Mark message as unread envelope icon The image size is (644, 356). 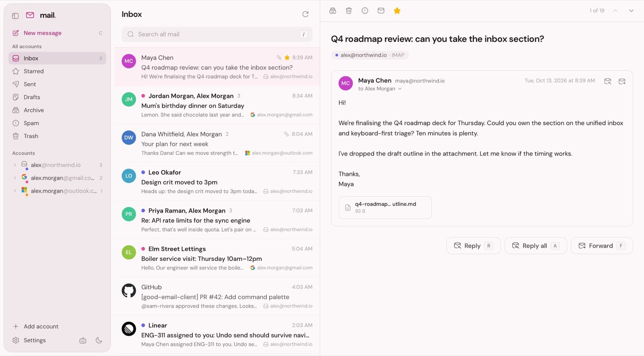381,10
